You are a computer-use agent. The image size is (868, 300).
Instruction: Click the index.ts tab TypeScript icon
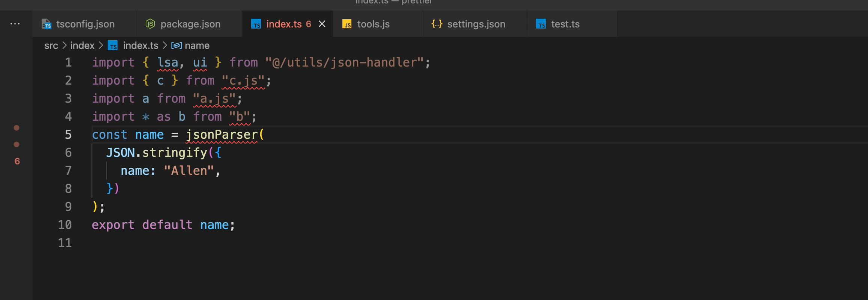pos(256,24)
